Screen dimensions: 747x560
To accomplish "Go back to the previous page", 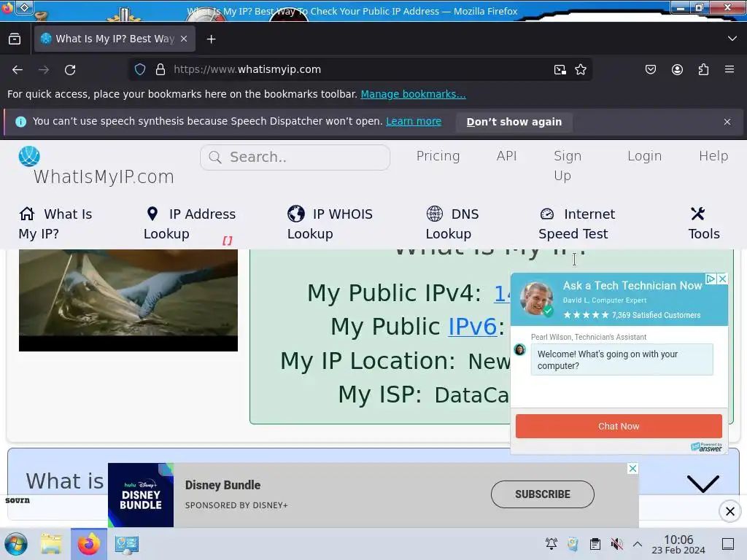I will pyautogui.click(x=18, y=69).
